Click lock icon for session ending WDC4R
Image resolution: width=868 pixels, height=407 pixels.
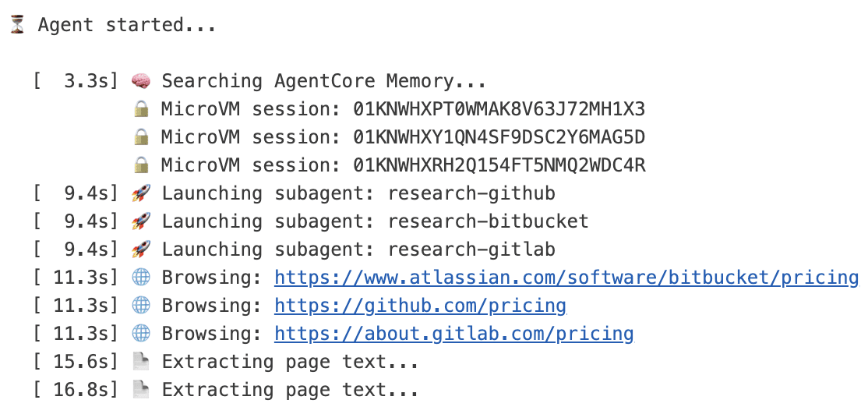point(142,165)
